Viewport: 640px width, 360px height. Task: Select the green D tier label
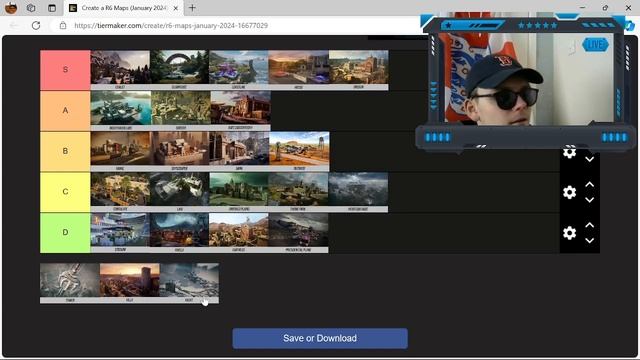(x=65, y=233)
